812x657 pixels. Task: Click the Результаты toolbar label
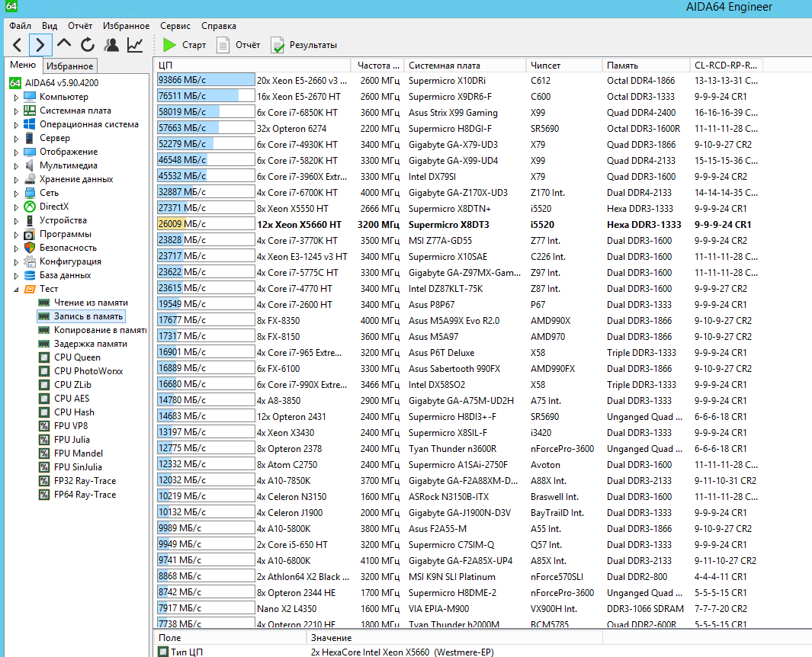pyautogui.click(x=313, y=45)
